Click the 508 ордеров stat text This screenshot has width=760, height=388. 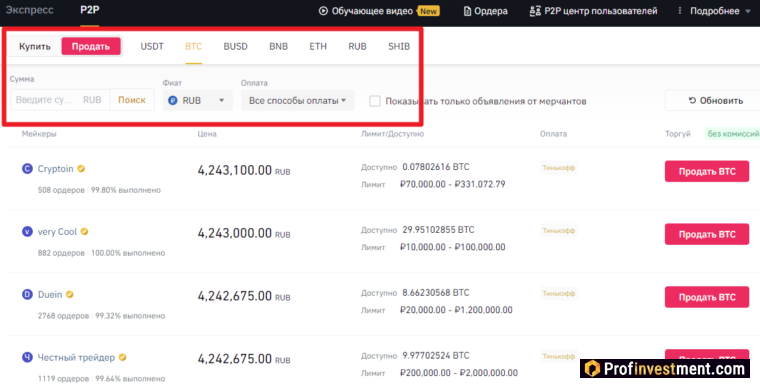tap(61, 190)
